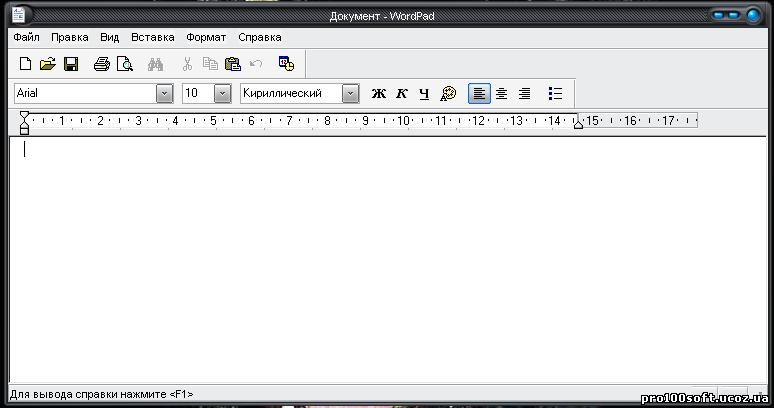Click the round blue close button
Viewport: 774px width, 408px height.
point(754,16)
